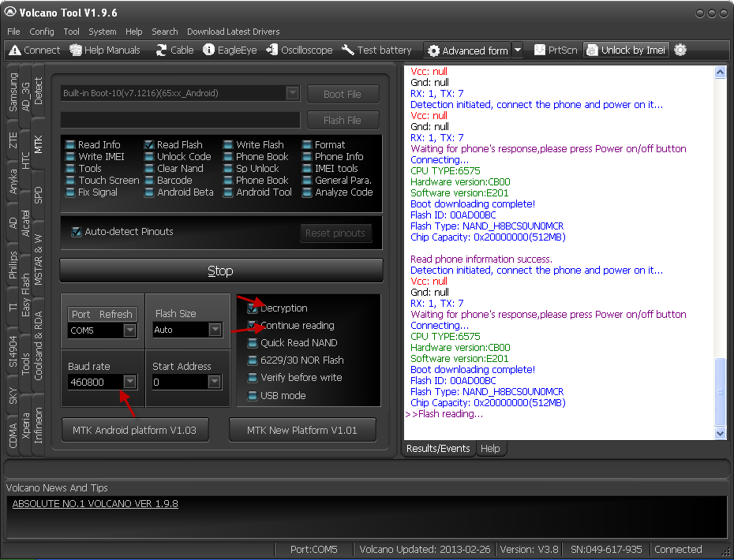The width and height of the screenshot is (734, 560).
Task: Click the Test battery wrench icon
Action: [x=348, y=50]
